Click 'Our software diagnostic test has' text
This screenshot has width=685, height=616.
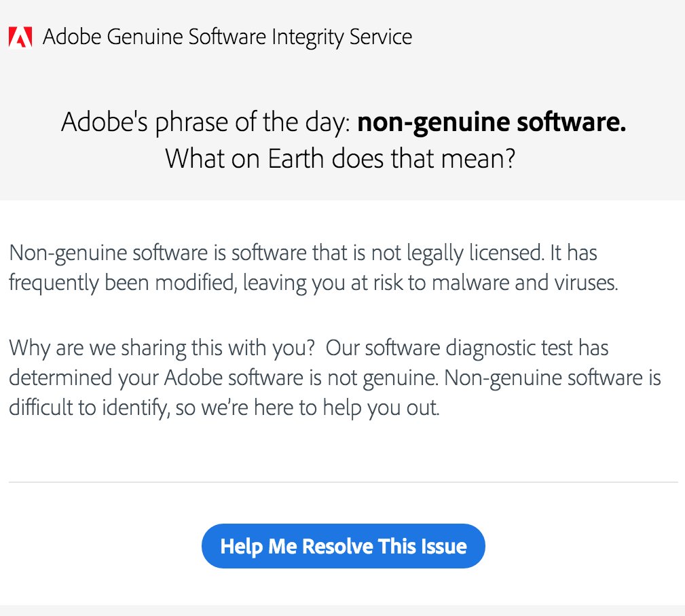point(467,348)
